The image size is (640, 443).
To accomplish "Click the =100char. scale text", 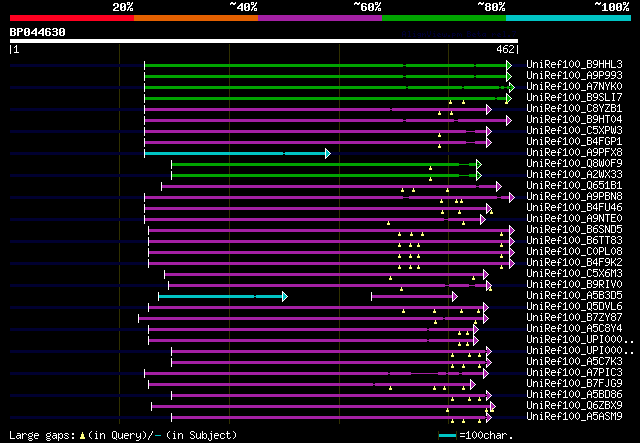I will point(486,435).
